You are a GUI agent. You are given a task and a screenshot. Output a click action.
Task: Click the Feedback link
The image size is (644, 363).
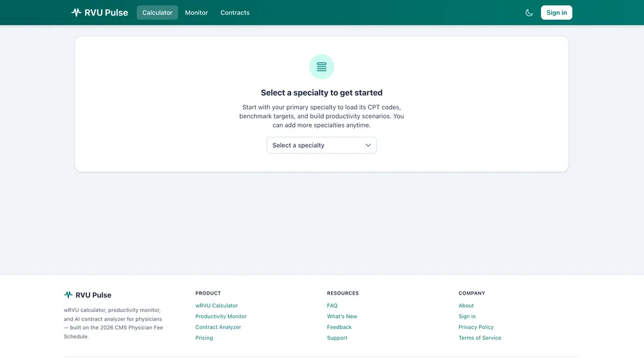click(x=339, y=327)
